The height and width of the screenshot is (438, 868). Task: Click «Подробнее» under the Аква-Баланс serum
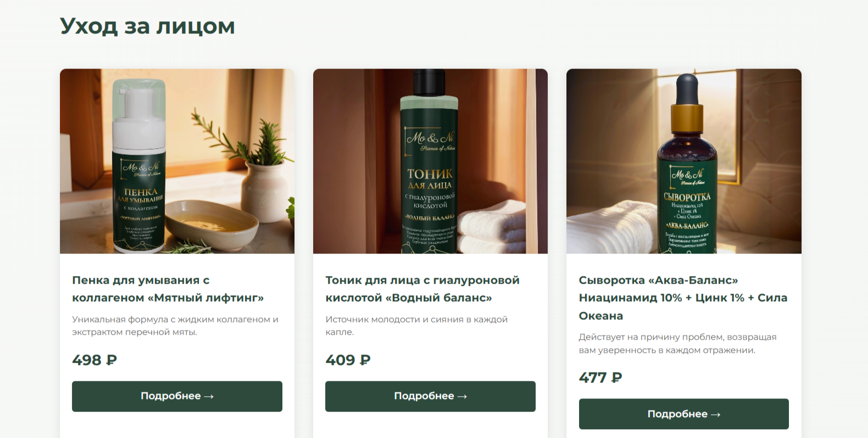[x=684, y=414]
